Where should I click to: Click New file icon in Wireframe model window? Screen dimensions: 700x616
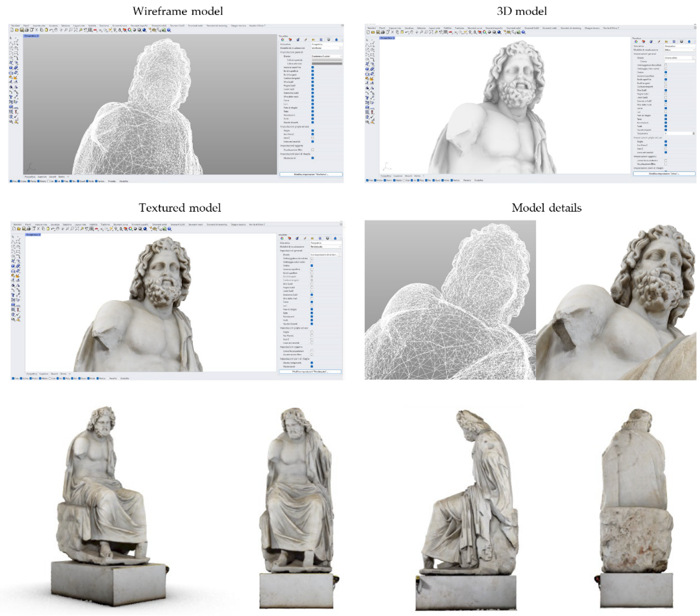click(x=12, y=30)
